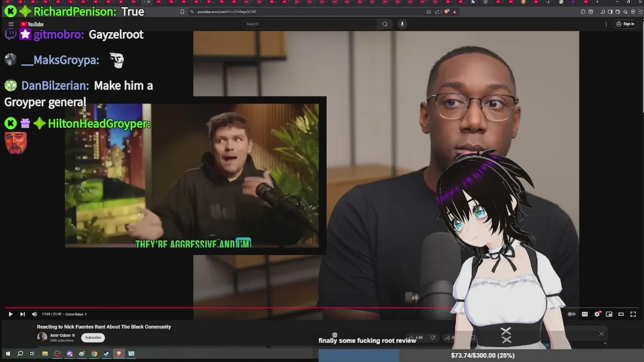This screenshot has height=362, width=644.
Task: Open browser extensions puzzle icon
Action: click(x=583, y=12)
